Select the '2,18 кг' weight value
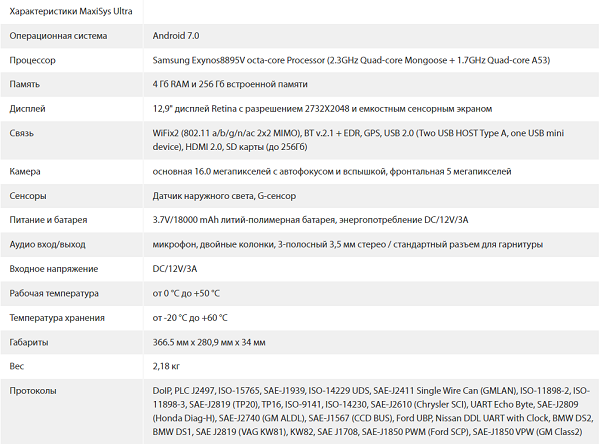This screenshot has width=600, height=444. (168, 365)
